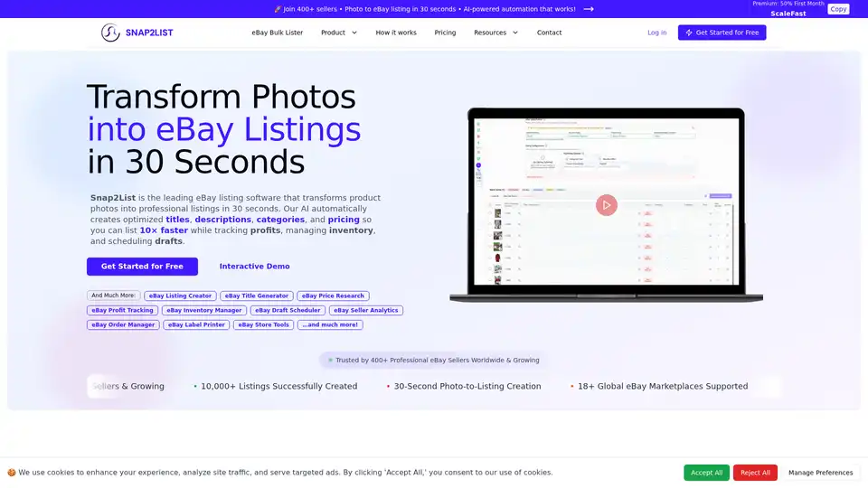
Task: Launch the Interactive Demo
Action: (x=254, y=267)
